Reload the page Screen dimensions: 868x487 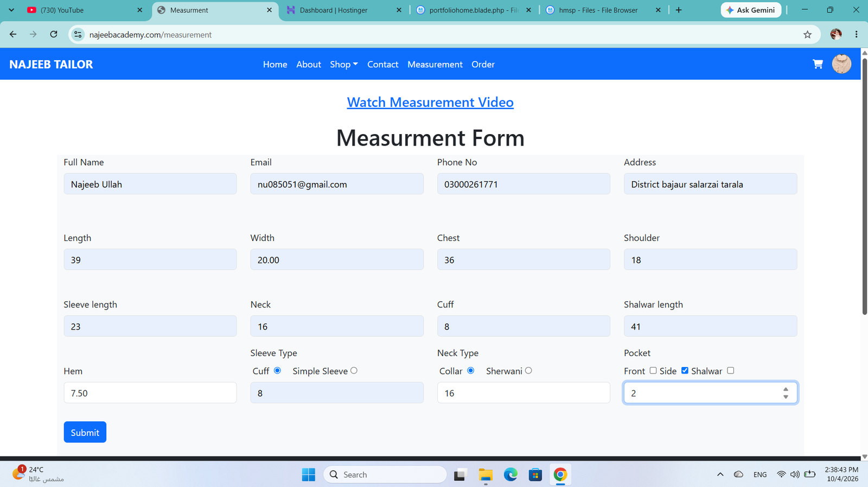click(x=54, y=34)
